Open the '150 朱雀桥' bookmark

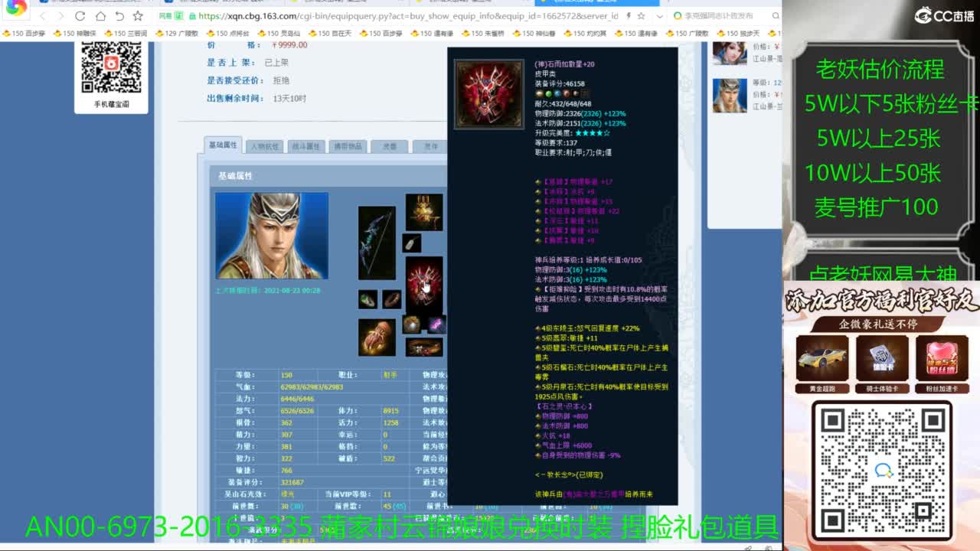tap(483, 34)
